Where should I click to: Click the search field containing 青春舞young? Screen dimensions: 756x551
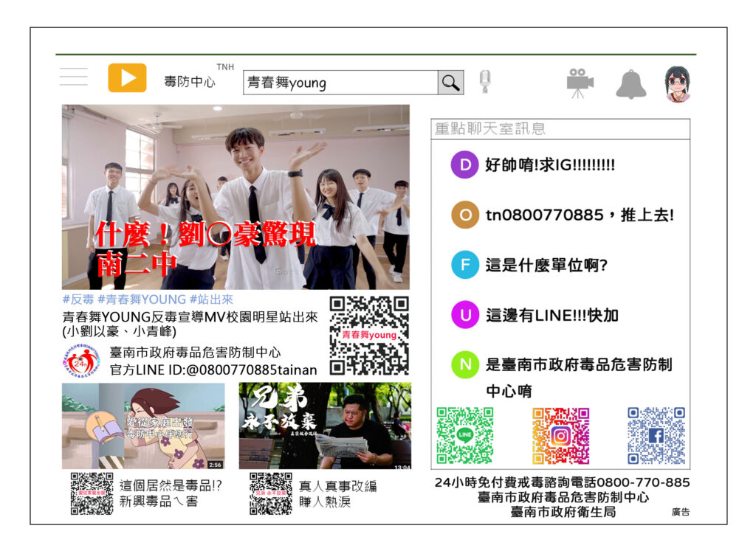click(x=341, y=83)
